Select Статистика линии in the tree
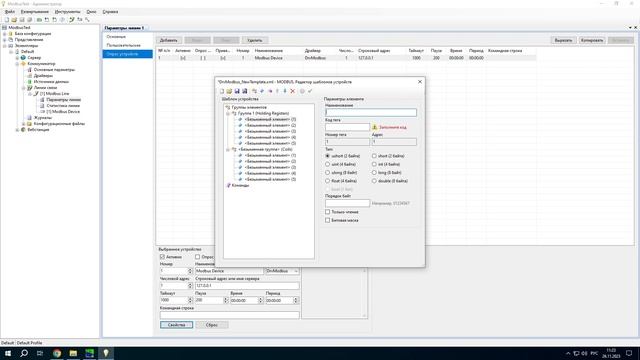 [x=63, y=106]
